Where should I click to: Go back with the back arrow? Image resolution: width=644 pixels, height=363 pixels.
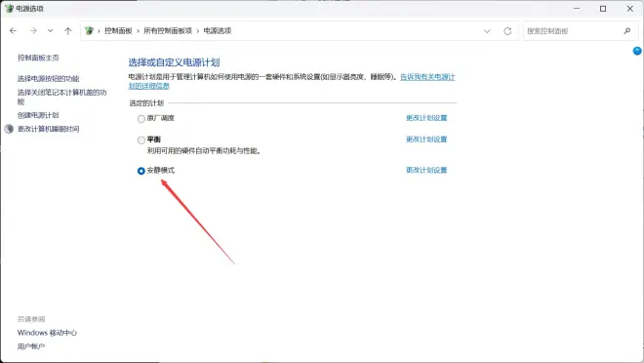click(13, 31)
